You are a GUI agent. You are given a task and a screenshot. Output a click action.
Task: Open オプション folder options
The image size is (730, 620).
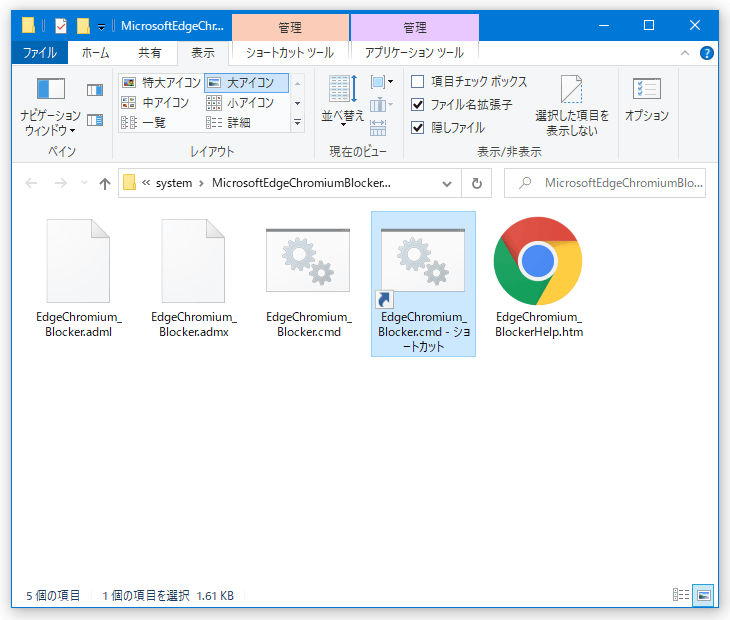[647, 100]
